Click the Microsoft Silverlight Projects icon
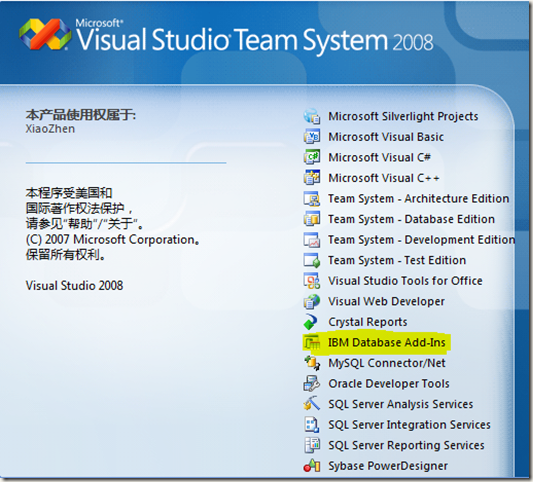This screenshot has height=482, width=533. click(x=312, y=116)
